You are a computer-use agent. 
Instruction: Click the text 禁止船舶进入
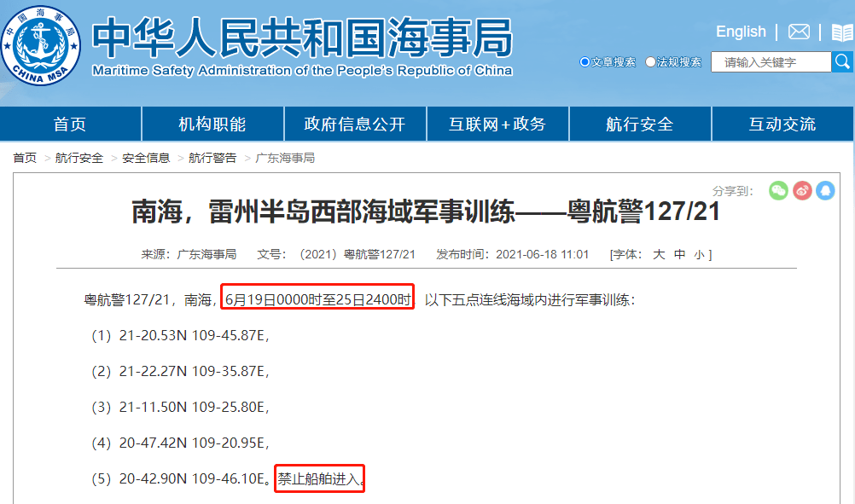[x=319, y=479]
